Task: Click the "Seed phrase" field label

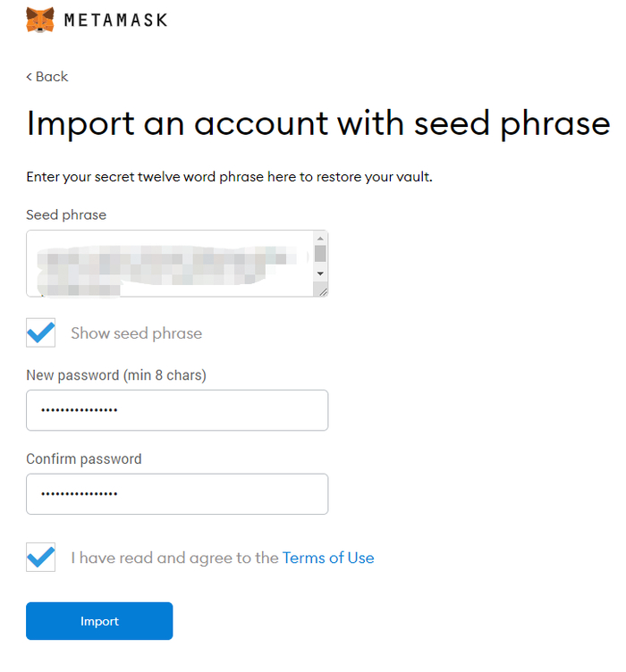Action: pos(66,214)
